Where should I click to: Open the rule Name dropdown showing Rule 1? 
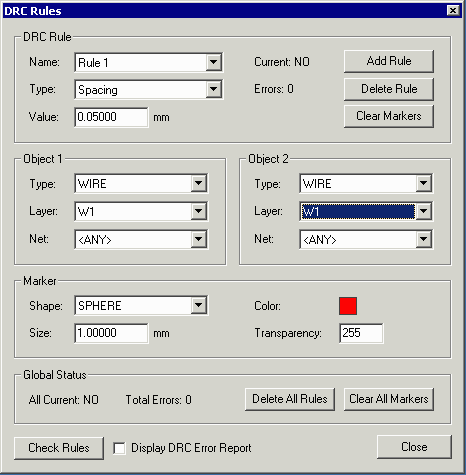click(149, 62)
